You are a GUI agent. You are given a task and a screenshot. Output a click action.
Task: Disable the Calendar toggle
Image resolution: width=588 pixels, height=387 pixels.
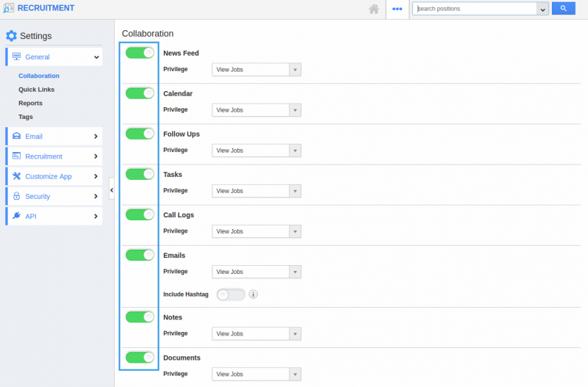point(140,93)
